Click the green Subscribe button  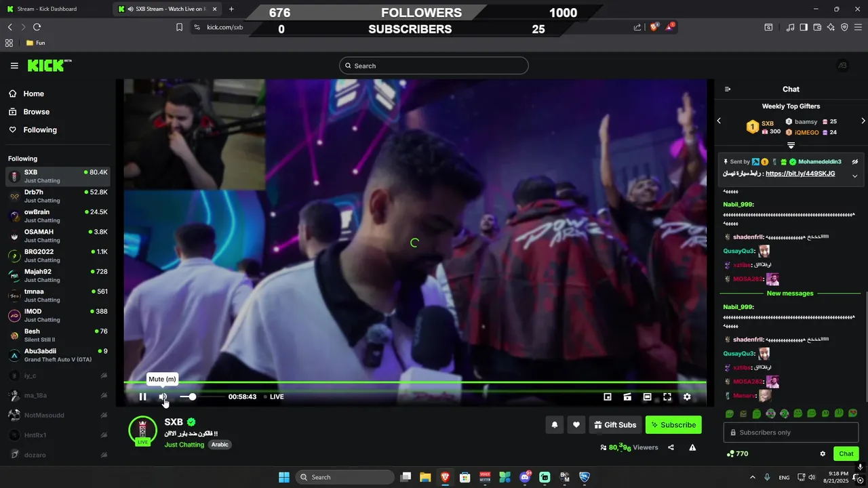click(673, 425)
